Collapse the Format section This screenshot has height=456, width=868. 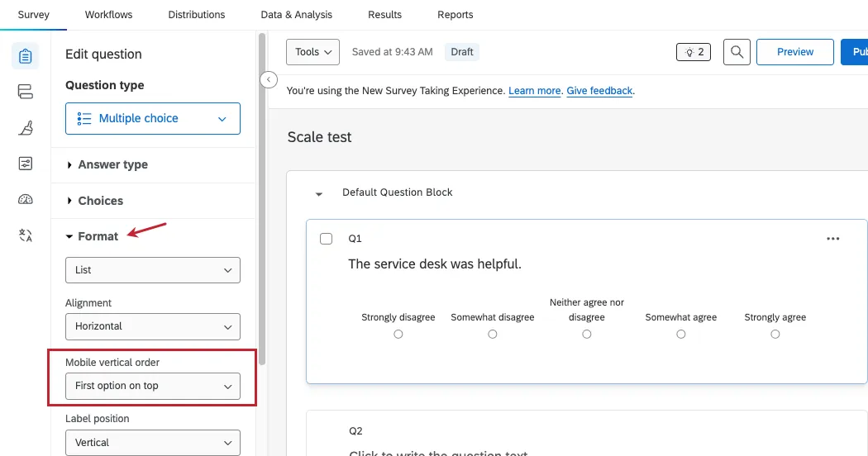[x=92, y=236]
